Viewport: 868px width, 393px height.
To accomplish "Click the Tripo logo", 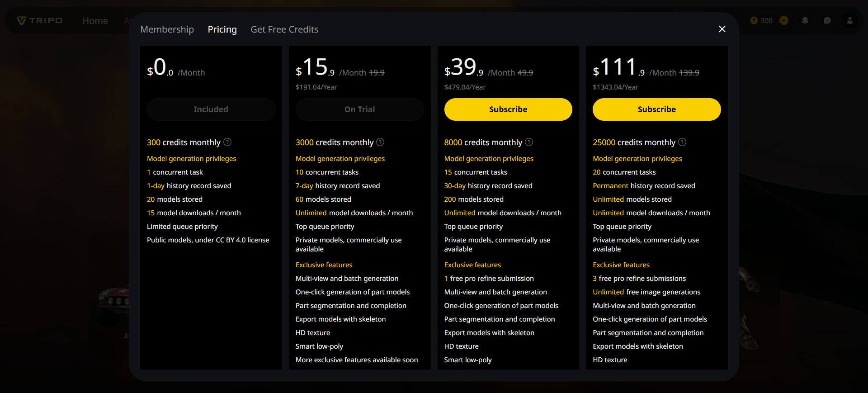I will tap(40, 20).
